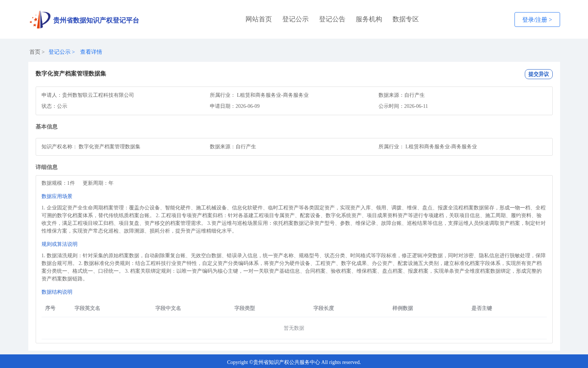The width and height of the screenshot is (588, 368).
Task: Click the 贵州省数据知识产权登记平台 site title
Action: (x=96, y=20)
